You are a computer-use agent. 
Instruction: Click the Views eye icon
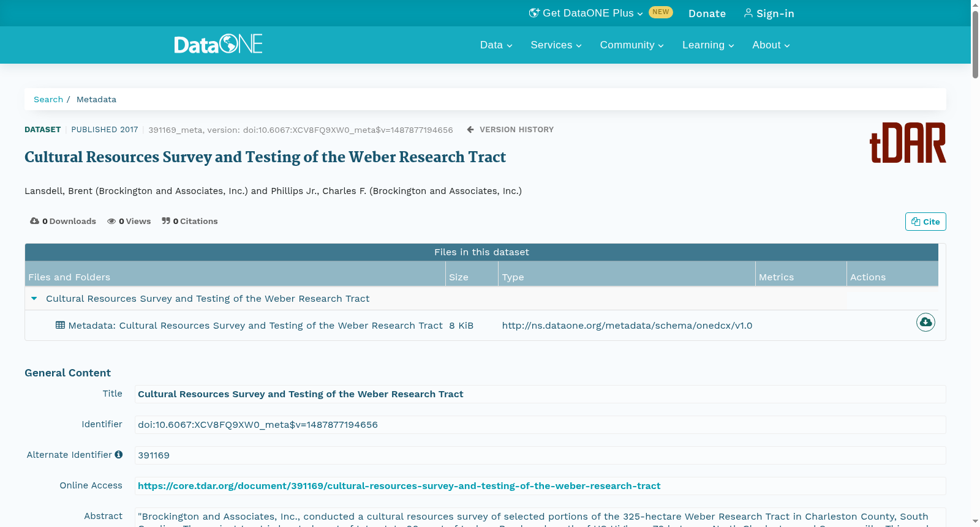111,221
